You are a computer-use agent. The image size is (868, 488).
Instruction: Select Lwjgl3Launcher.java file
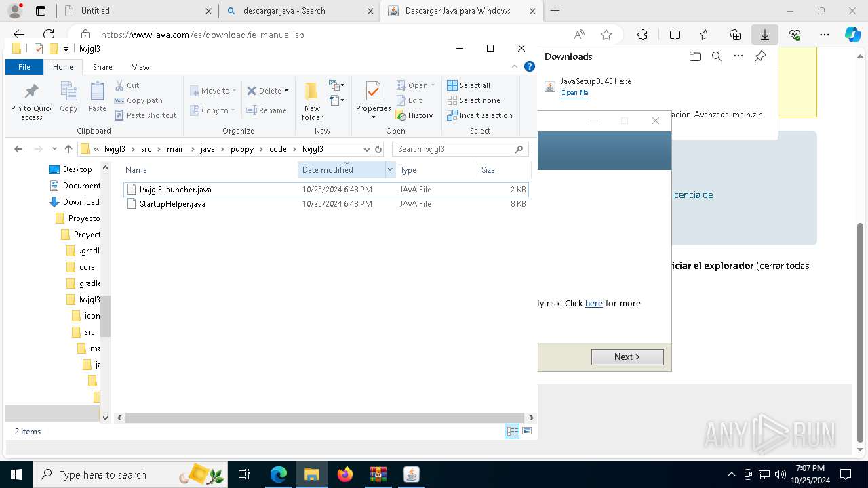(325, 190)
